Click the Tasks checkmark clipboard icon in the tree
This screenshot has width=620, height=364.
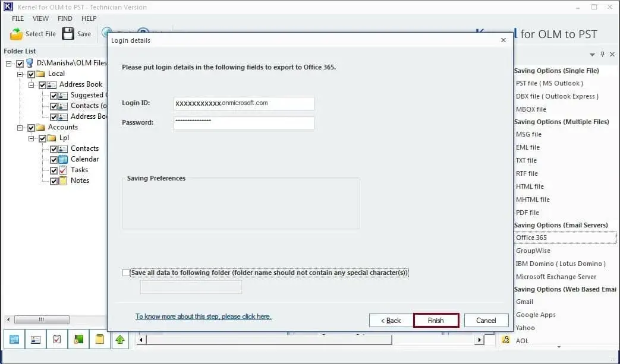click(63, 170)
